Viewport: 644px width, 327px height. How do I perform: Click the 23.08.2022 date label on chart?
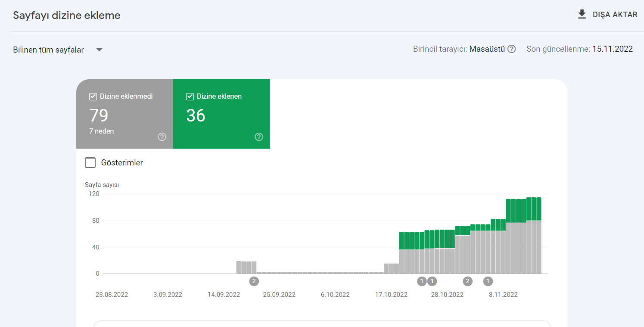(x=112, y=295)
